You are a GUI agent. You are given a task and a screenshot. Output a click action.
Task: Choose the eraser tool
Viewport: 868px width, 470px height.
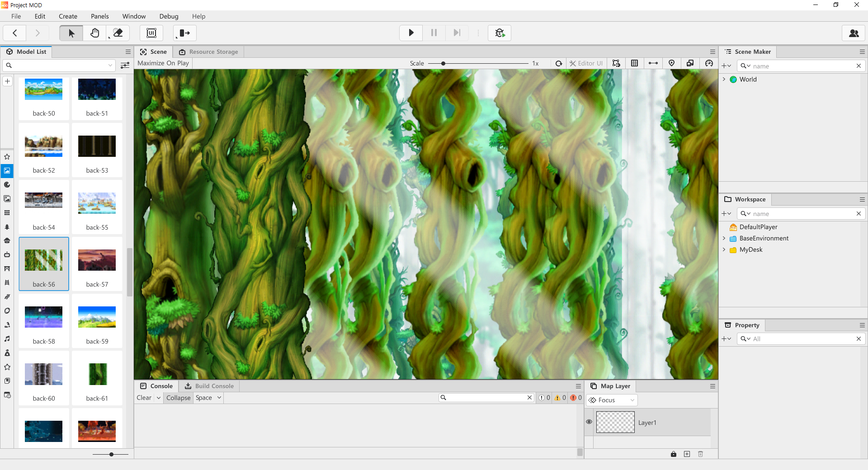(118, 33)
